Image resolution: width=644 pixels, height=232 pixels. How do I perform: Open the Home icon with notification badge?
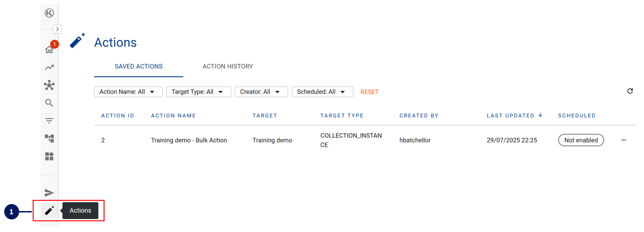[x=49, y=49]
